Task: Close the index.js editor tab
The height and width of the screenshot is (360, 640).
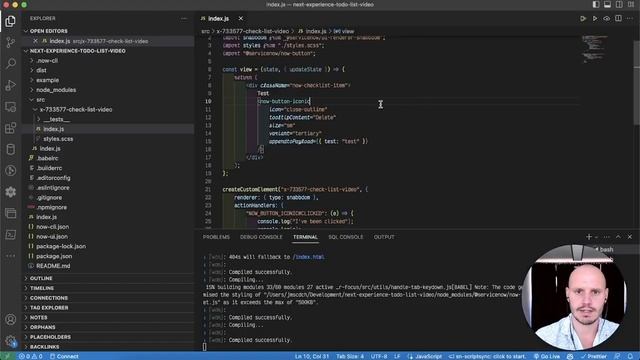Action: [241, 18]
